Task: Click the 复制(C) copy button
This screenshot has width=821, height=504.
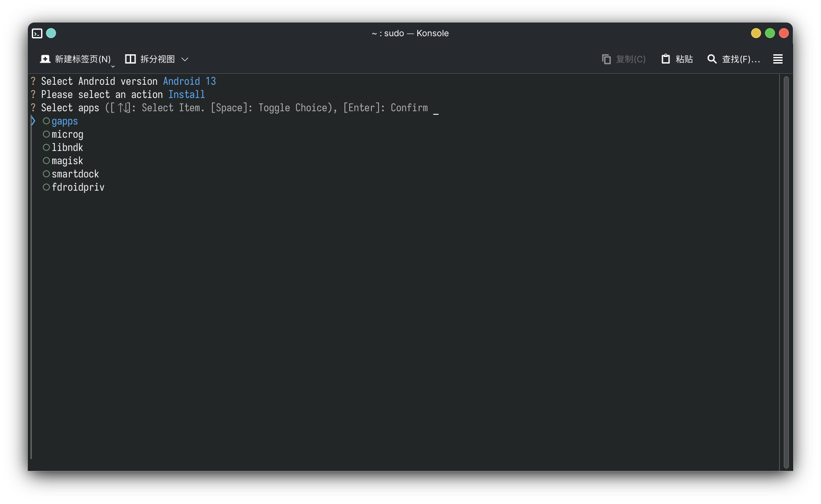Action: 624,59
